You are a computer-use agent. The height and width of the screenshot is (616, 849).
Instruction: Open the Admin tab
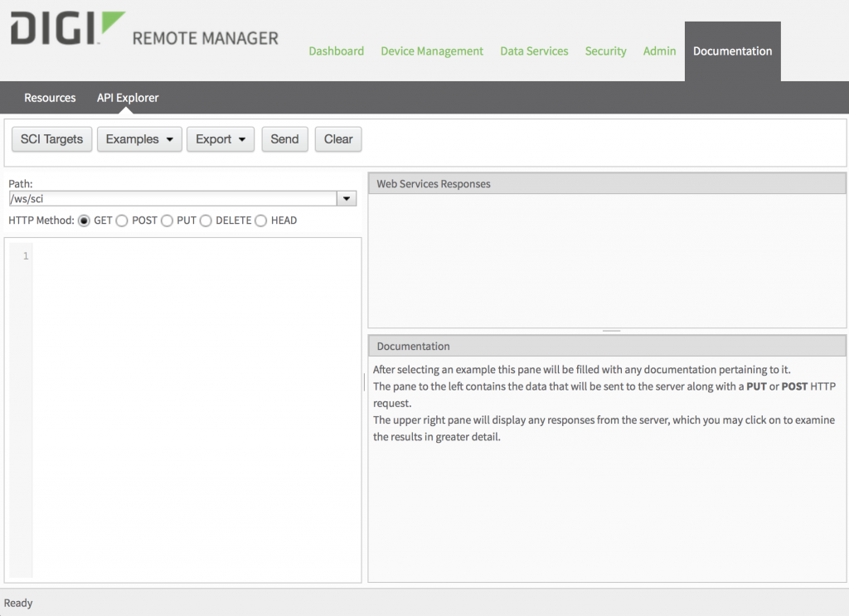[659, 51]
